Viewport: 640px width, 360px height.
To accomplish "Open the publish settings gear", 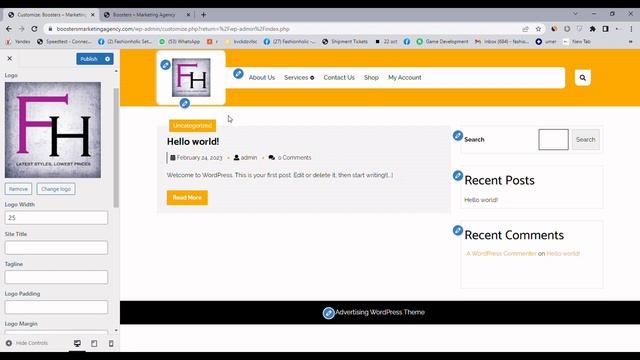I will click(x=107, y=59).
